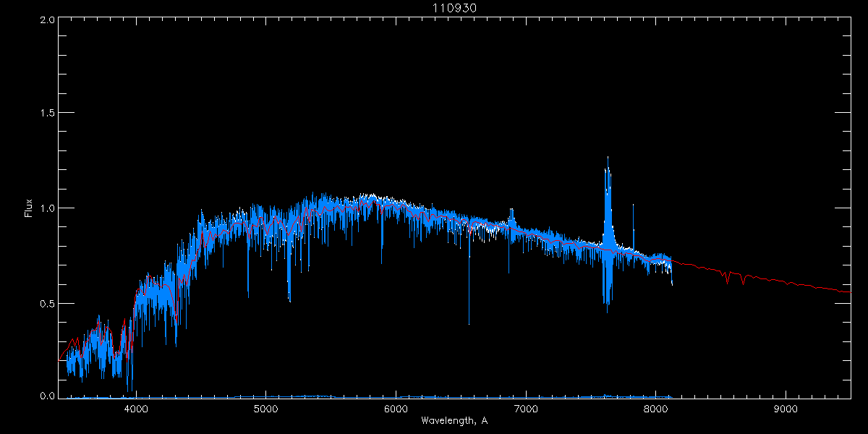
Task: Click the 5000 wavelength tick label
Action: (x=265, y=409)
